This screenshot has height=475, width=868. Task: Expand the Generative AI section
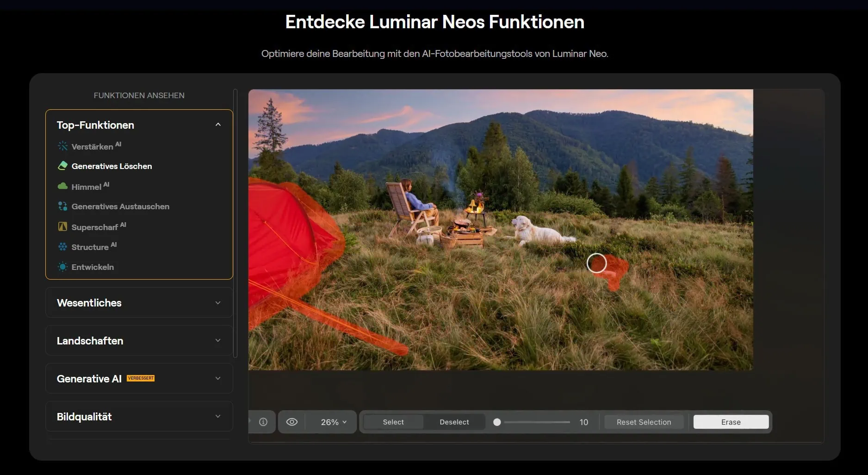139,378
